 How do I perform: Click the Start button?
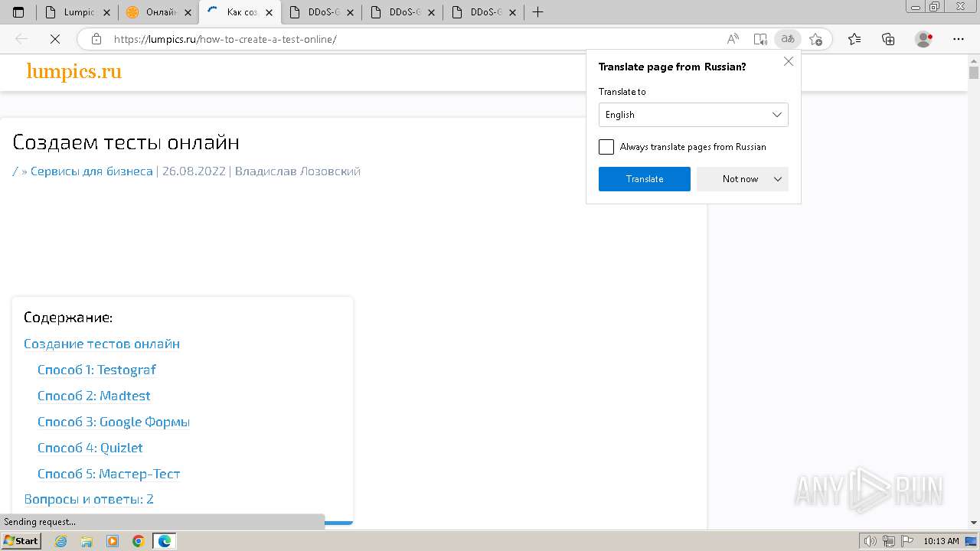click(21, 541)
